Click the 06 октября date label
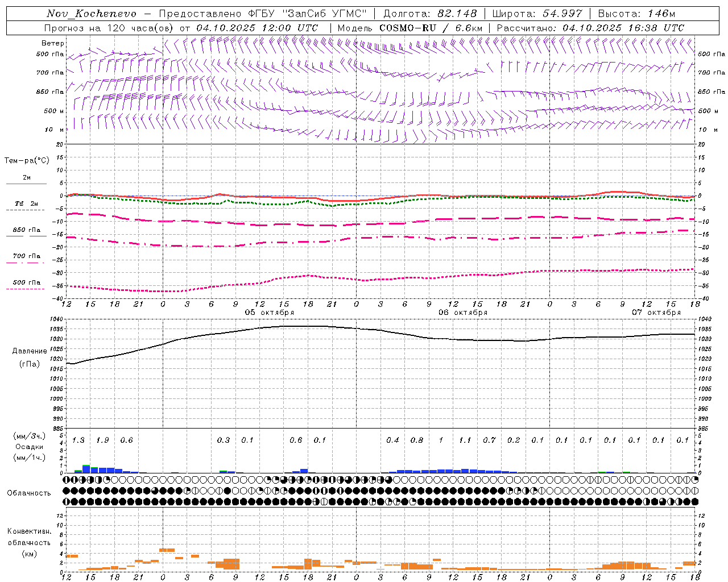 coord(463,313)
